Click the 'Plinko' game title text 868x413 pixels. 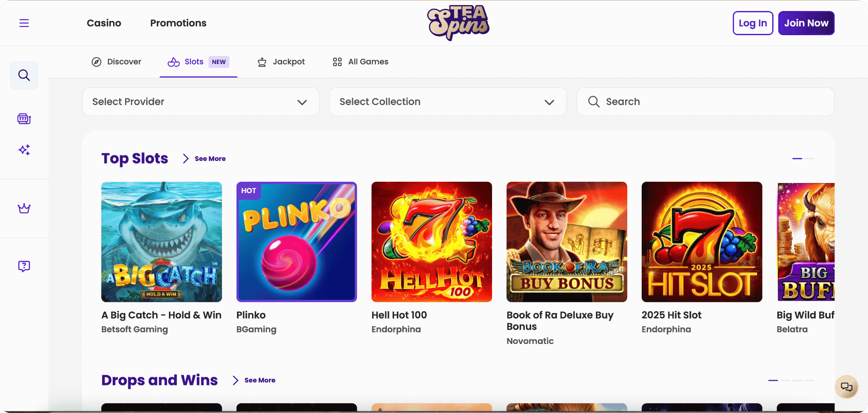(251, 315)
